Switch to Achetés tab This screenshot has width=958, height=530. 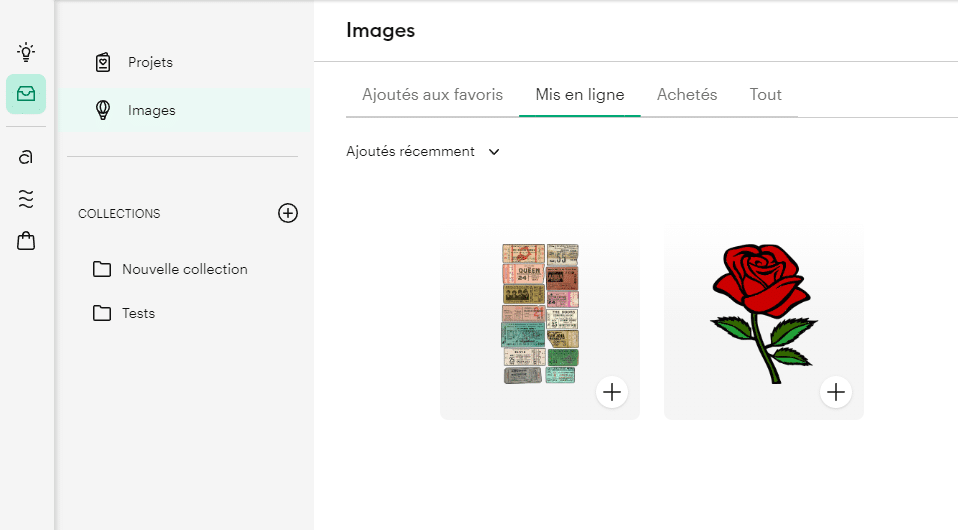coord(687,95)
